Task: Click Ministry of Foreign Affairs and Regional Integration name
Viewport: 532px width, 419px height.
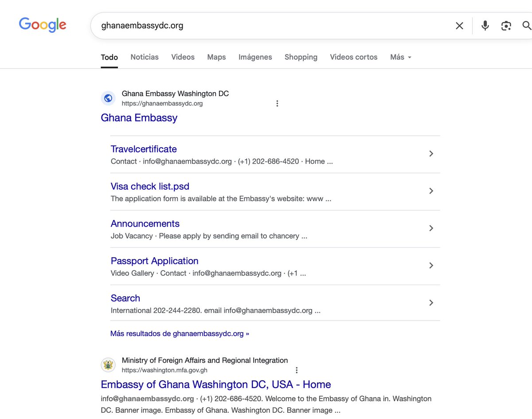Action: coord(205,360)
